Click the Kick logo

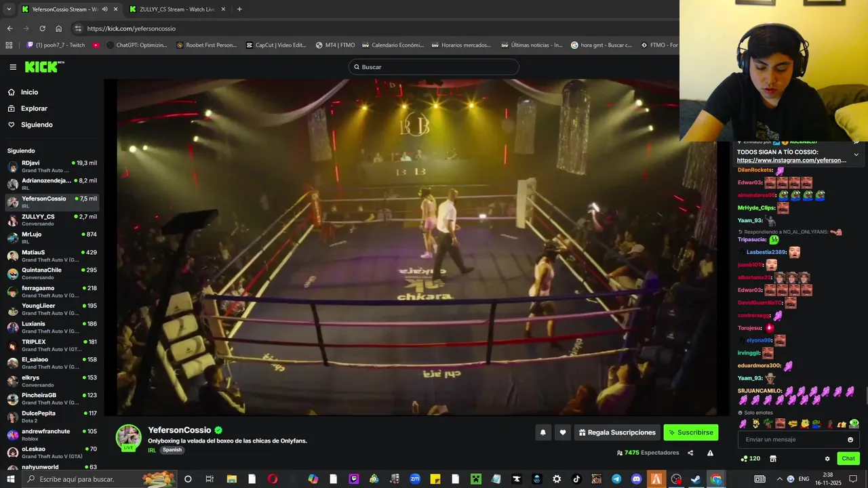pos(44,67)
